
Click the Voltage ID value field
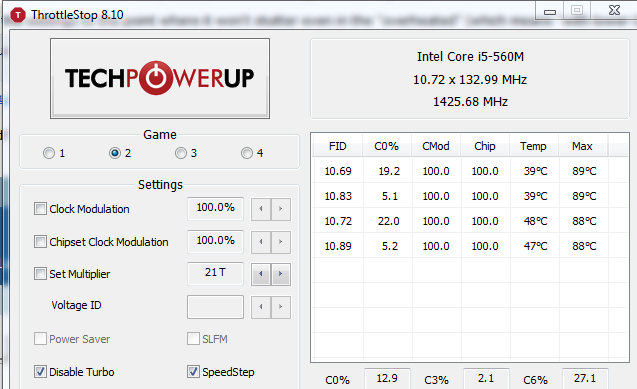point(215,307)
